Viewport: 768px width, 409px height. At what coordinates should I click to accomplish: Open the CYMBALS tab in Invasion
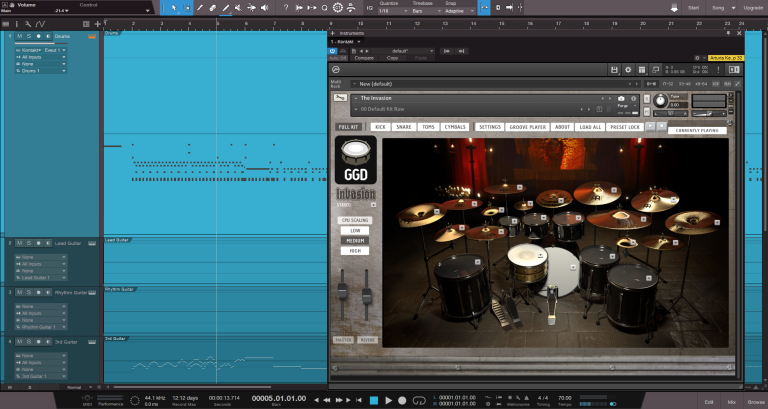pyautogui.click(x=454, y=127)
